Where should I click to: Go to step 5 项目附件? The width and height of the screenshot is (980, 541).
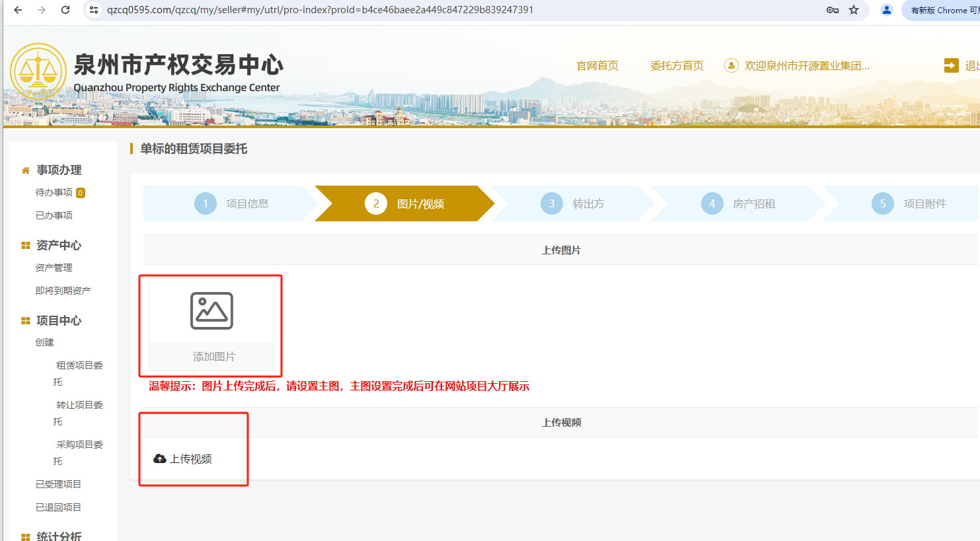[909, 203]
